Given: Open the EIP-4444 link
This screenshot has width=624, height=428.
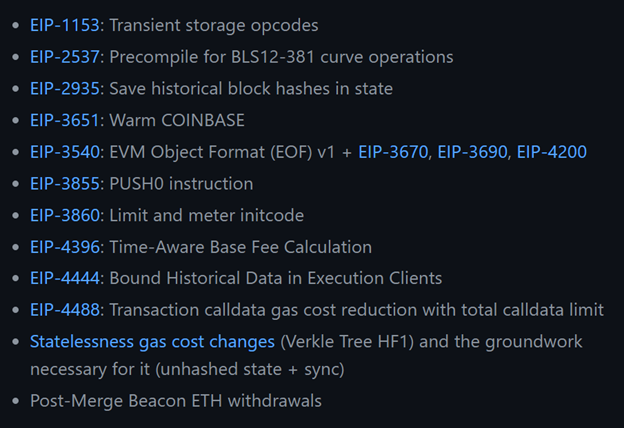Looking at the screenshot, I should [64, 278].
